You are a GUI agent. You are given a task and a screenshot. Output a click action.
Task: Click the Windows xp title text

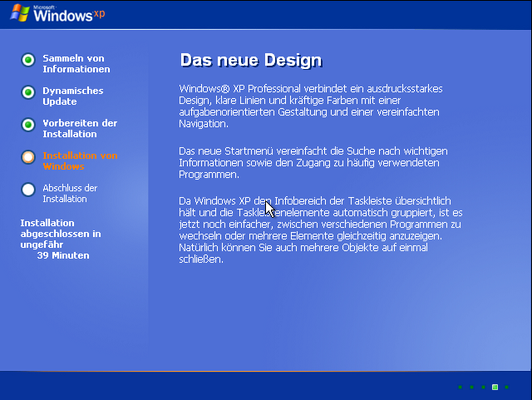[69, 15]
